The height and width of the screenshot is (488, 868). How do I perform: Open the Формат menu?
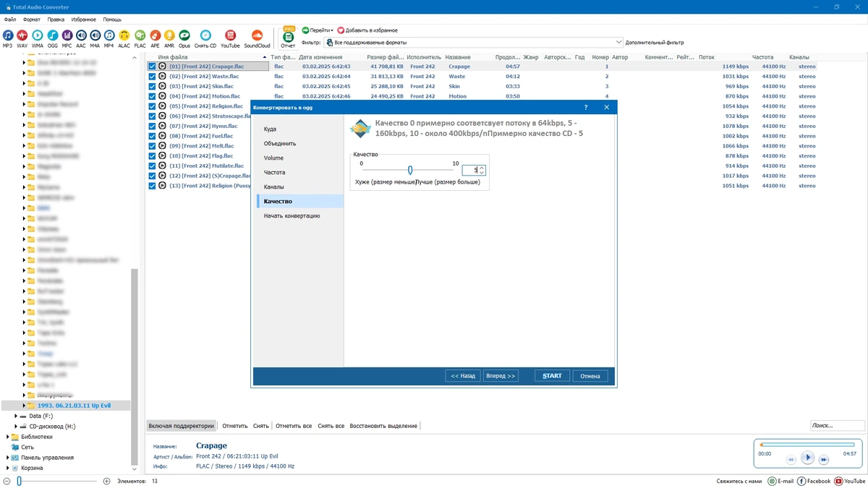coord(32,20)
